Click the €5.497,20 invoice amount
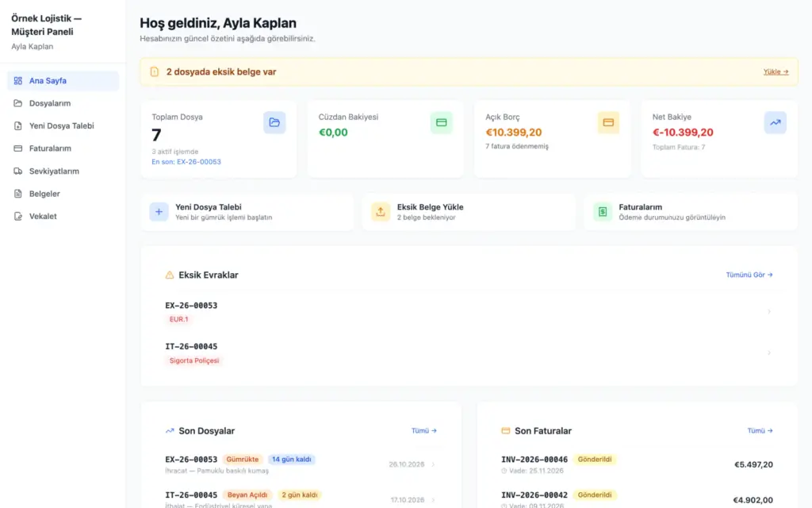The width and height of the screenshot is (812, 508). coord(753,464)
